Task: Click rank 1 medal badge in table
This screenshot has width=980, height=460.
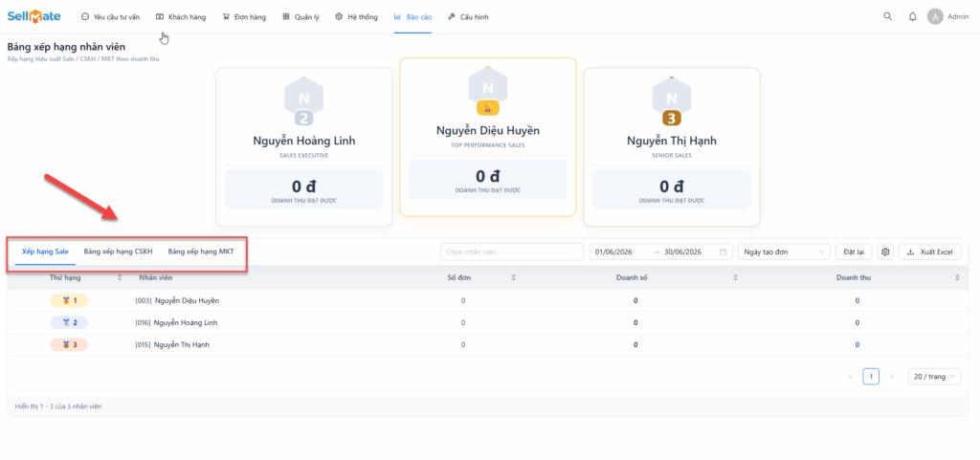Action: tap(69, 301)
